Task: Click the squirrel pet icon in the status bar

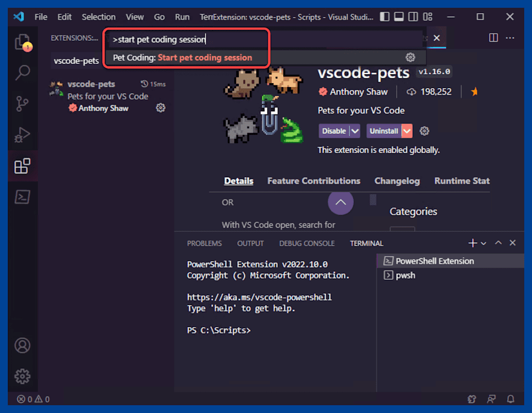Action: tap(472, 399)
